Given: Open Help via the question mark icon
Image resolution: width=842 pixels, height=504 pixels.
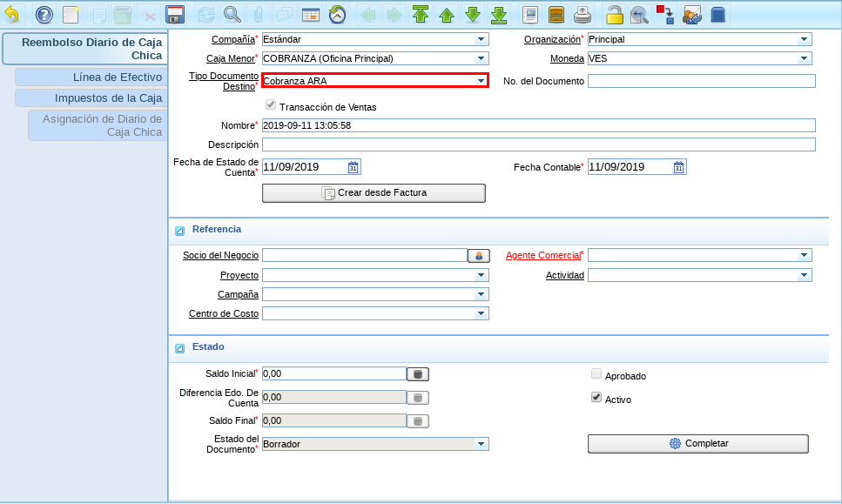Looking at the screenshot, I should pyautogui.click(x=44, y=15).
